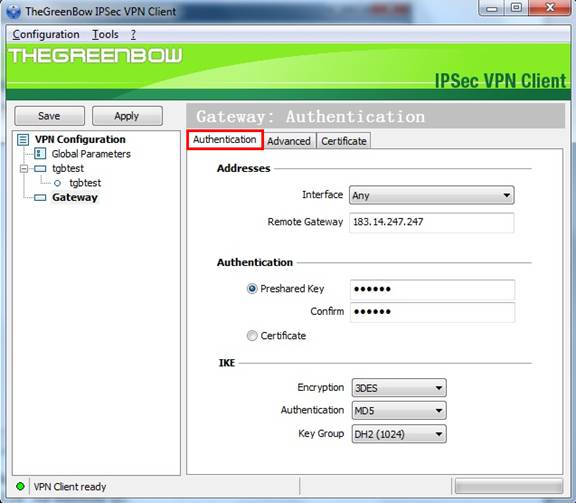Collapse the tgbtest tree node

[24, 169]
